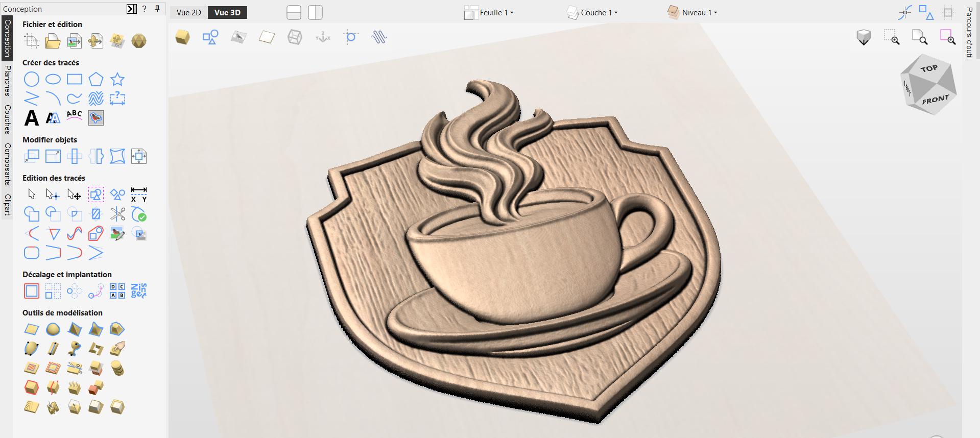Click the fit curves to vectors tool
Image resolution: width=980 pixels, height=438 pixels.
pos(75,234)
